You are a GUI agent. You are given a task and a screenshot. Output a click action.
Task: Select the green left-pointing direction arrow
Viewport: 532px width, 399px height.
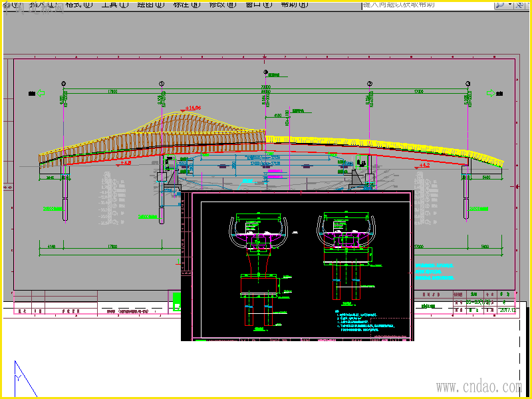point(41,93)
